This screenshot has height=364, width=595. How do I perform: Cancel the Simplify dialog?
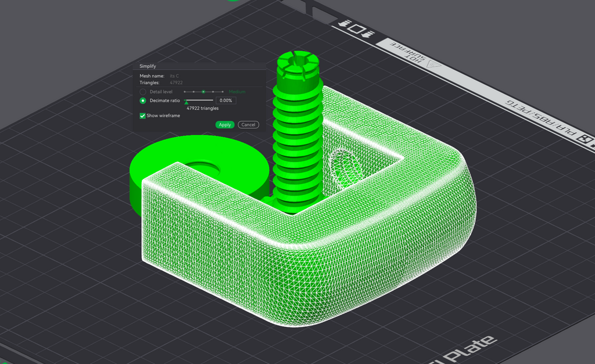click(248, 125)
